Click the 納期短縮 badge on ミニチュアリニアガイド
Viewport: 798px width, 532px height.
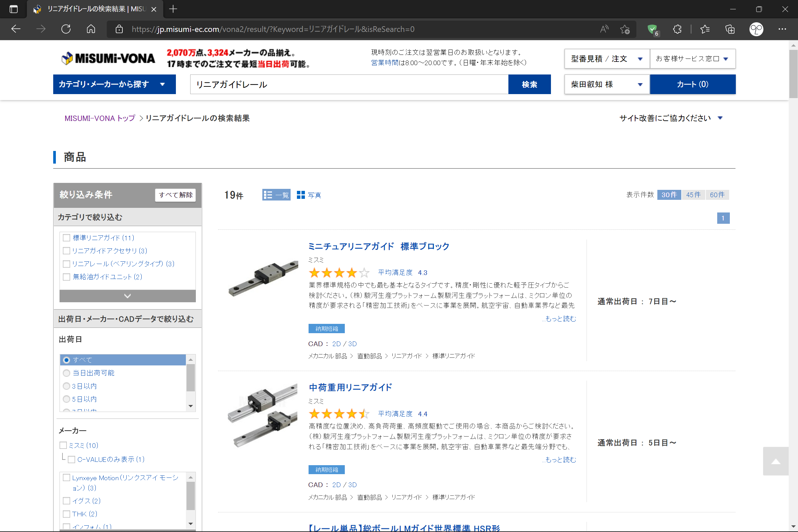[327, 329]
